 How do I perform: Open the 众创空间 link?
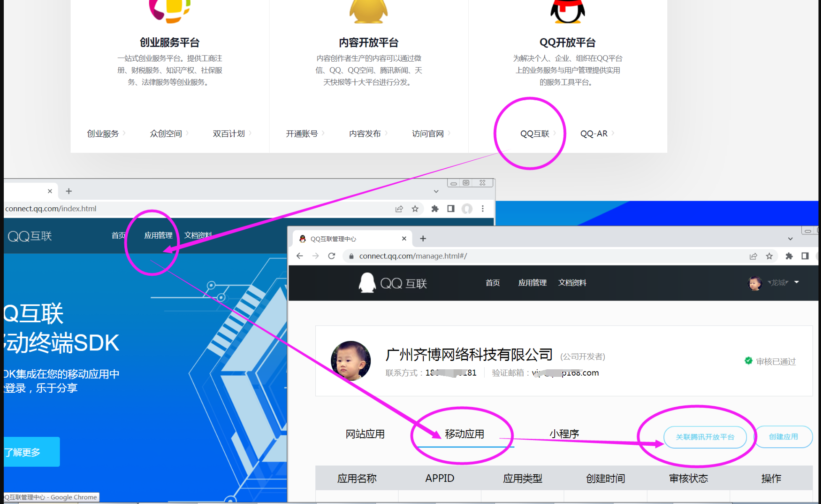pyautogui.click(x=166, y=133)
